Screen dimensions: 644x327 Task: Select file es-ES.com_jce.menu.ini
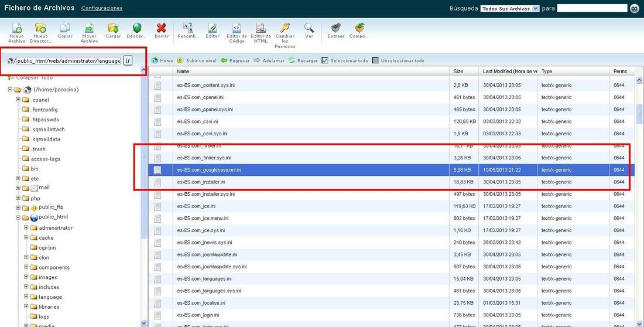pyautogui.click(x=392, y=218)
